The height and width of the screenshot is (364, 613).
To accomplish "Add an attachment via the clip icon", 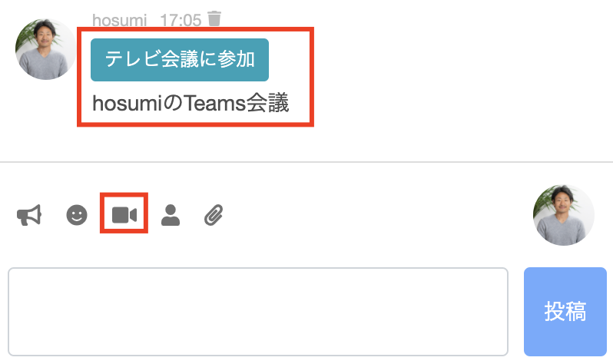I will coord(214,215).
